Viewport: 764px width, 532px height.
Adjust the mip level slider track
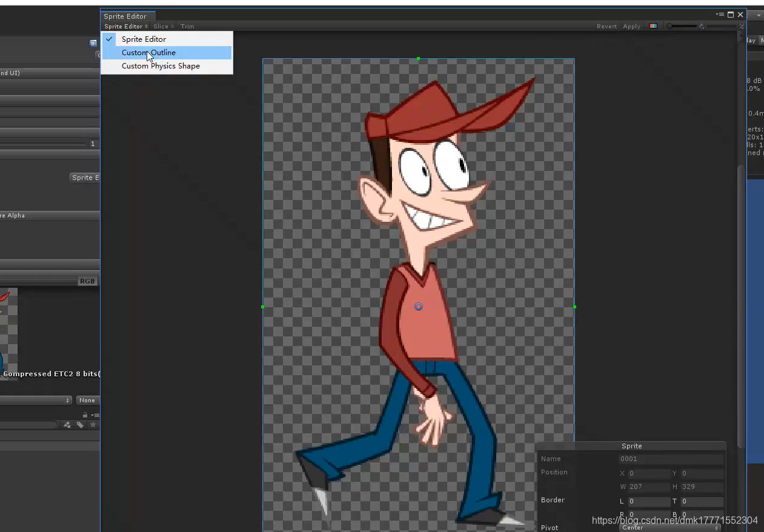(721, 26)
